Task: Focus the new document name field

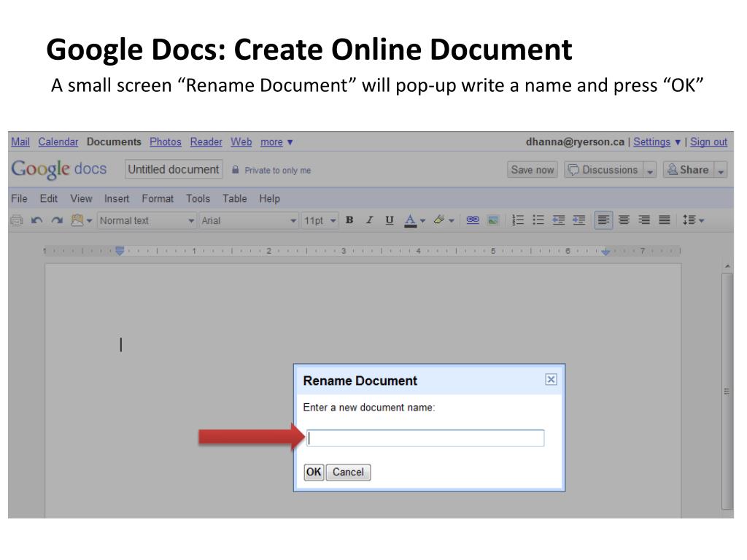Action: pyautogui.click(x=425, y=438)
